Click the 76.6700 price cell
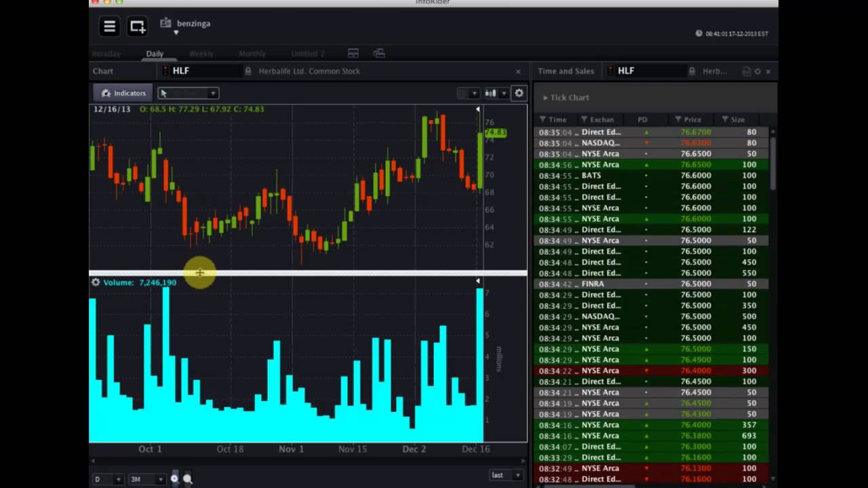This screenshot has width=868, height=488. (x=696, y=132)
